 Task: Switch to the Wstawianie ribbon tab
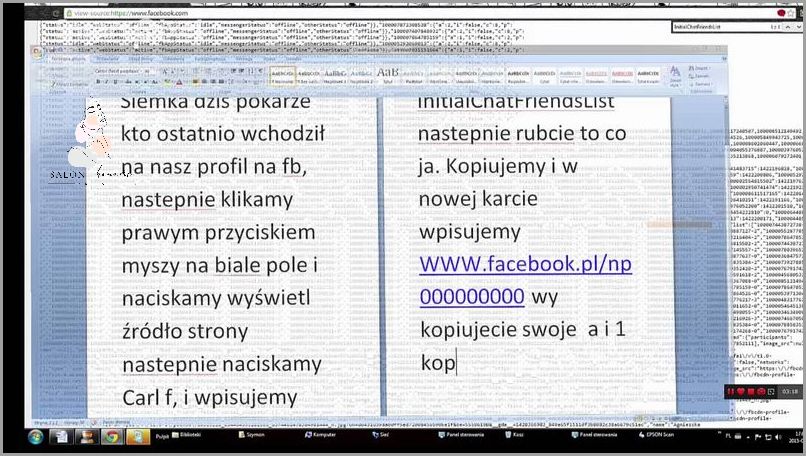[107, 59]
